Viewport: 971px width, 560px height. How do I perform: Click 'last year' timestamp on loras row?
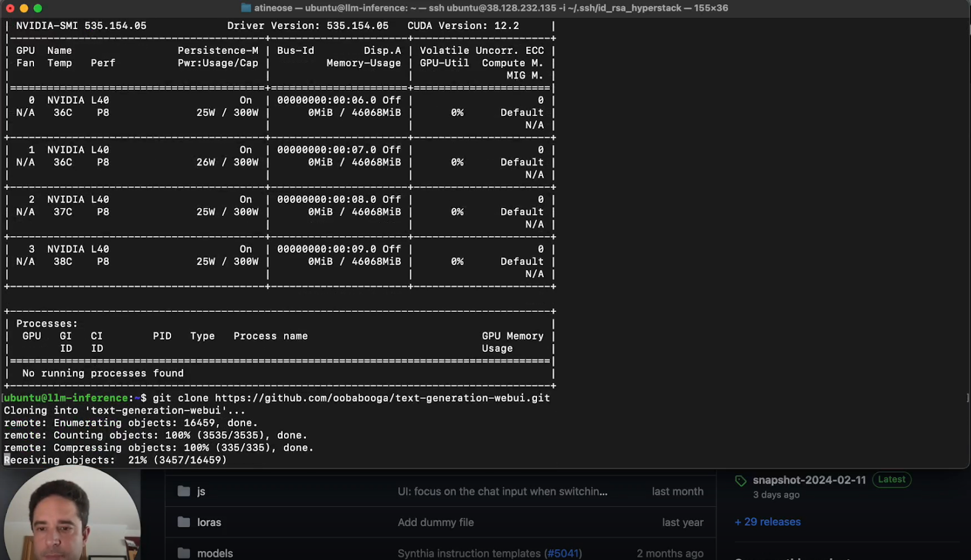point(683,522)
